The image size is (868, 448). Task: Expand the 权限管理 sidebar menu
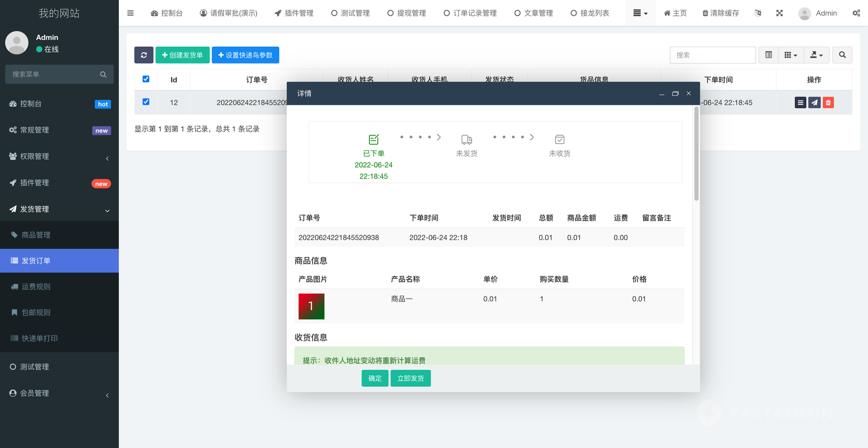59,156
